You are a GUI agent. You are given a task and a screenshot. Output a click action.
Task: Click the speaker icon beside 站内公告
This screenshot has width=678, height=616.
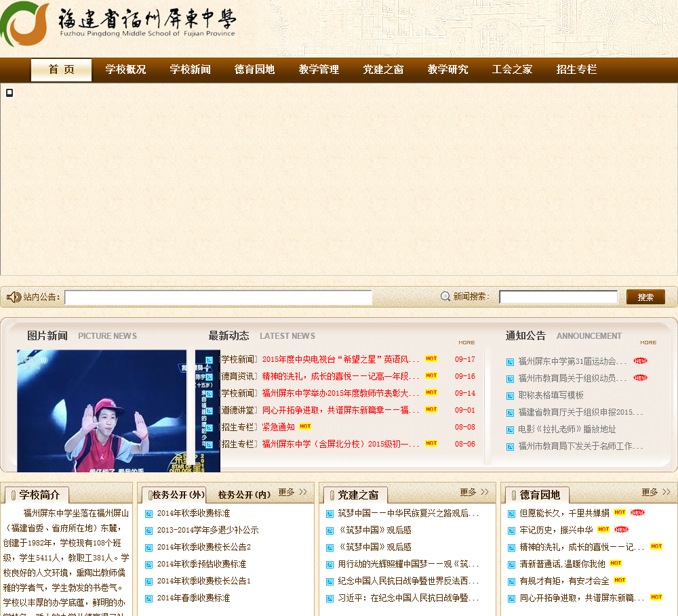point(14,297)
